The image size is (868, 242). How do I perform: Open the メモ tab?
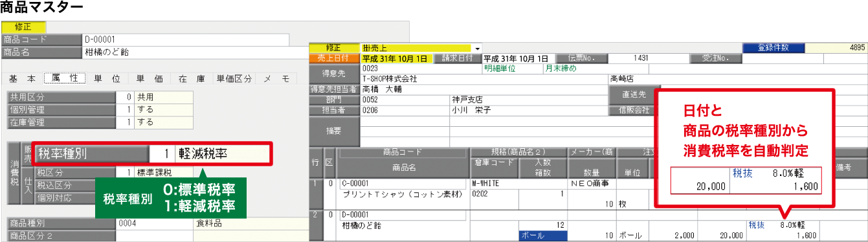(x=276, y=78)
